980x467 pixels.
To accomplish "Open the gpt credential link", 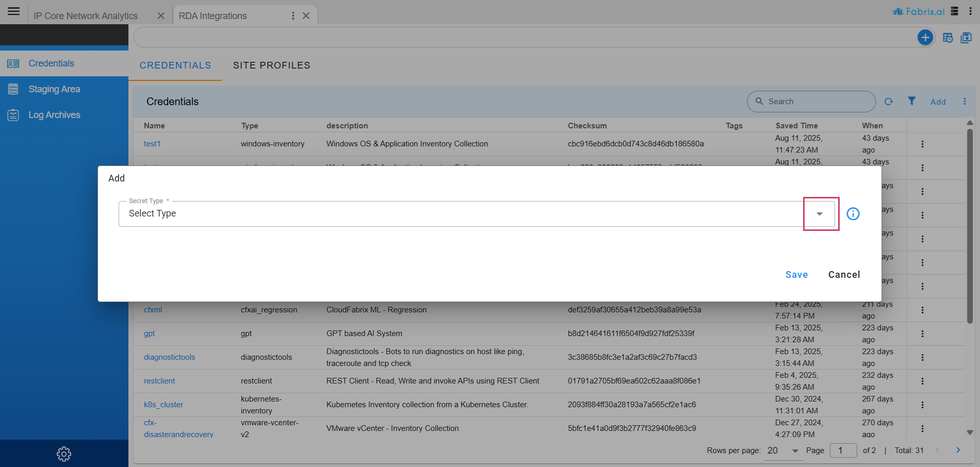I will point(149,333).
